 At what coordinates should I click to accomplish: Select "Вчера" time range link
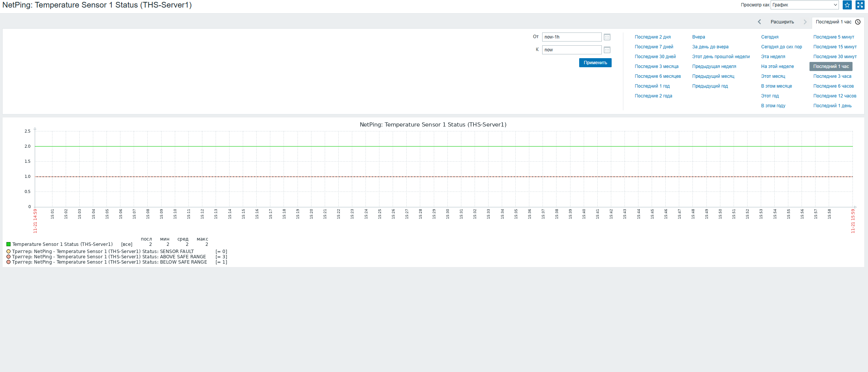click(698, 37)
